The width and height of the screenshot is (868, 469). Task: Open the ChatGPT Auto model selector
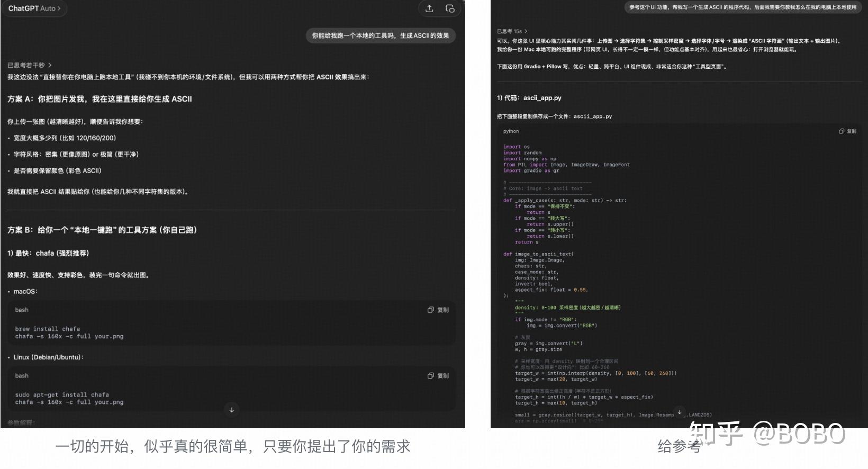tap(34, 8)
